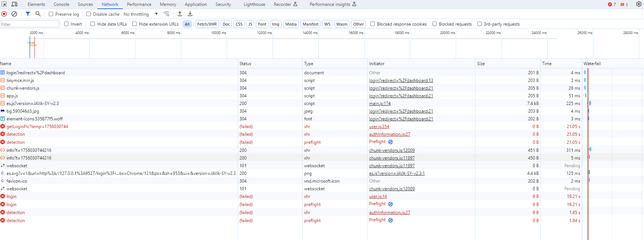Check 3rd-party requests checkbox
The height and width of the screenshot is (240, 644).
(x=480, y=24)
